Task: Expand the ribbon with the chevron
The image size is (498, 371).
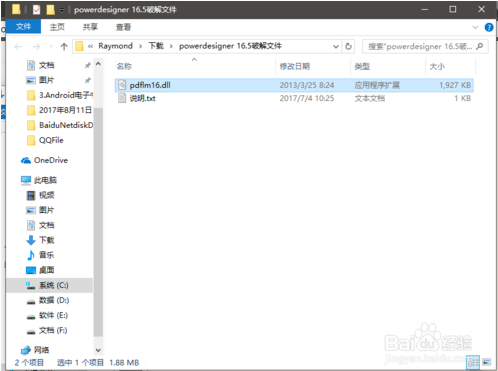Action: [x=475, y=27]
